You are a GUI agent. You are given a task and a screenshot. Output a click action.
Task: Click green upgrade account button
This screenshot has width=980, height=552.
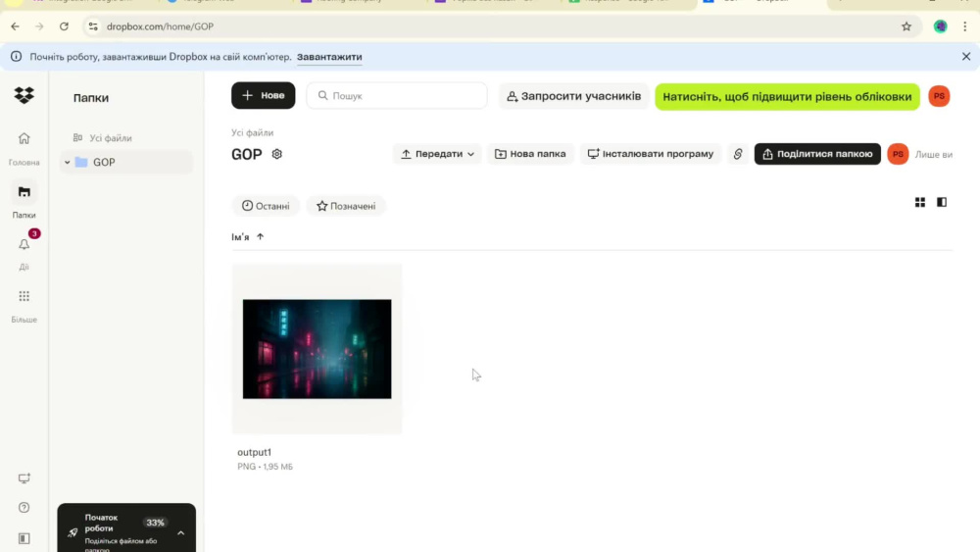787,97
